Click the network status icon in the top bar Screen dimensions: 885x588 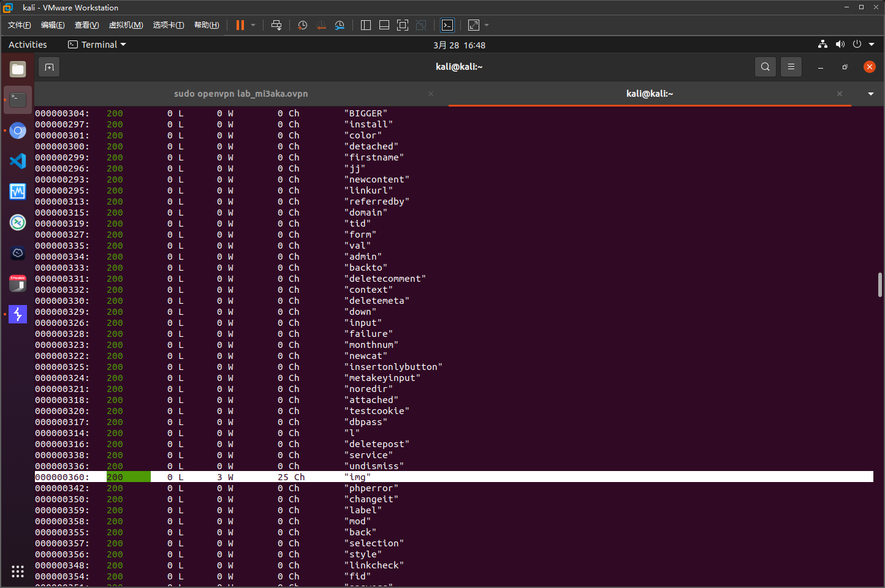[822, 44]
